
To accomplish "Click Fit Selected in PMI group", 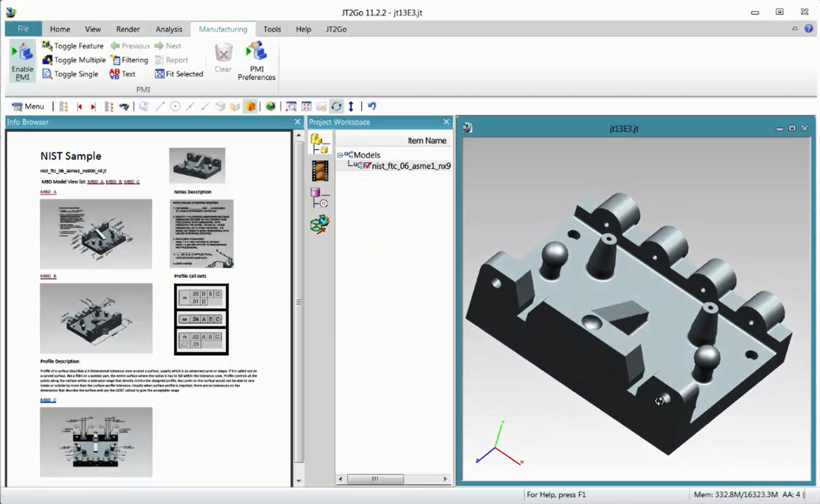I will (x=179, y=74).
